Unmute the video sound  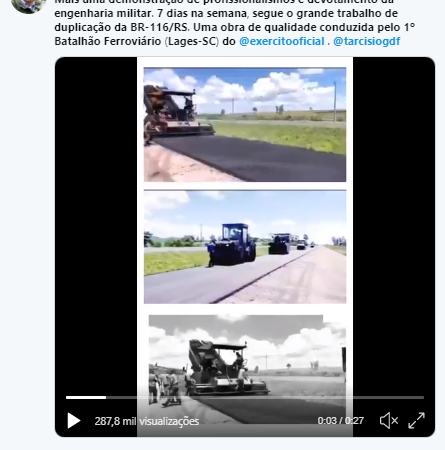coord(389,421)
